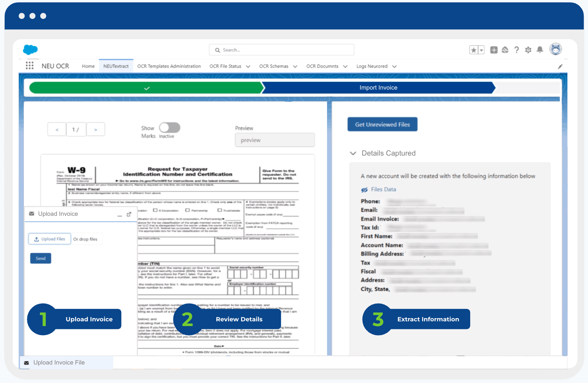Expand the OCR Schemas dropdown

(x=295, y=66)
